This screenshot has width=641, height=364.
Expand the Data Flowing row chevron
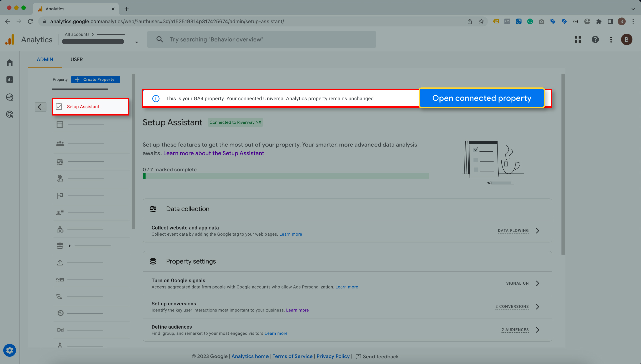point(537,231)
